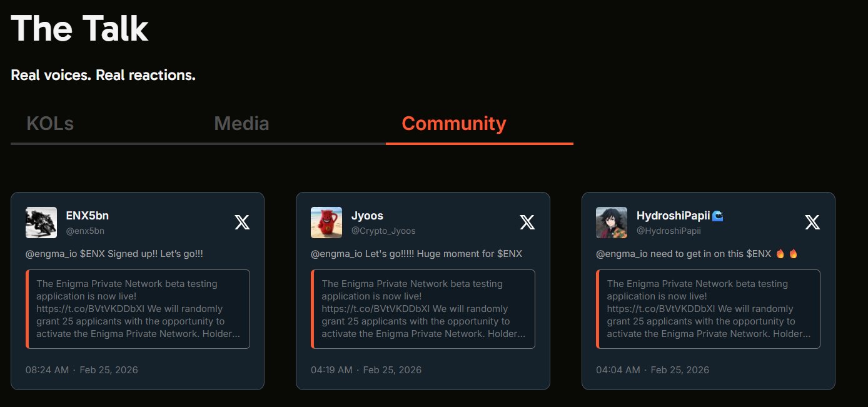
Task: Open quoted Enigma post in Jyoos card
Action: pos(423,309)
